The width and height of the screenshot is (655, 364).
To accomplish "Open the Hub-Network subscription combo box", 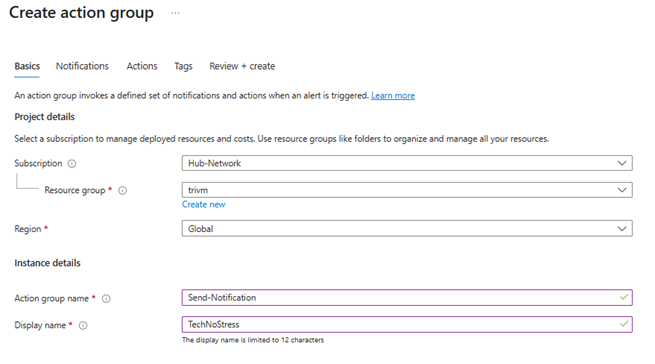I will tap(407, 163).
